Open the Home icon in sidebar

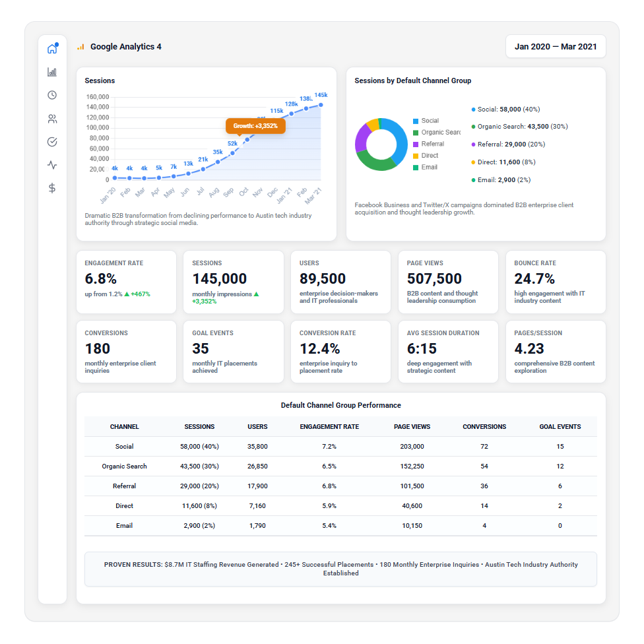[x=52, y=49]
